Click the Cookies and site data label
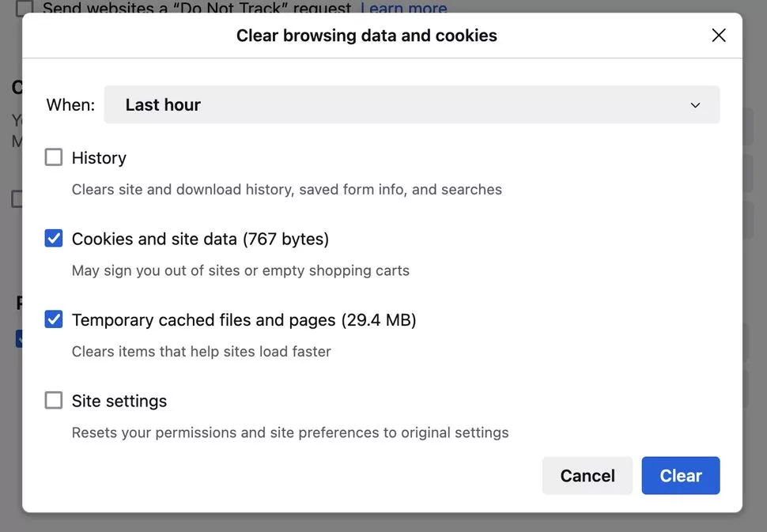This screenshot has width=767, height=532. click(x=200, y=239)
